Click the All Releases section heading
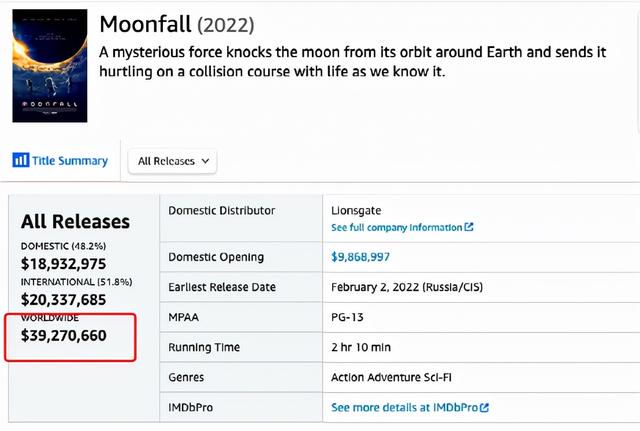 coord(76,222)
